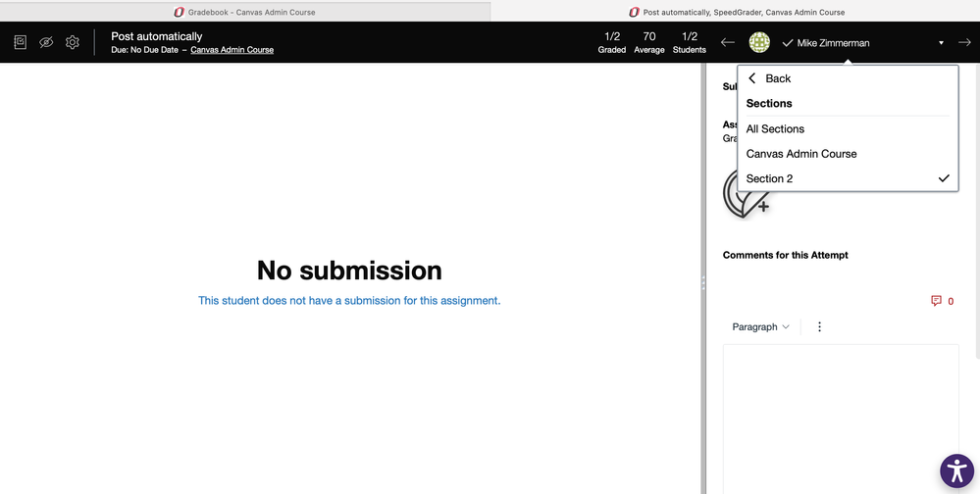Open the accessibility widget button
Image resolution: width=980 pixels, height=494 pixels.
click(956, 471)
